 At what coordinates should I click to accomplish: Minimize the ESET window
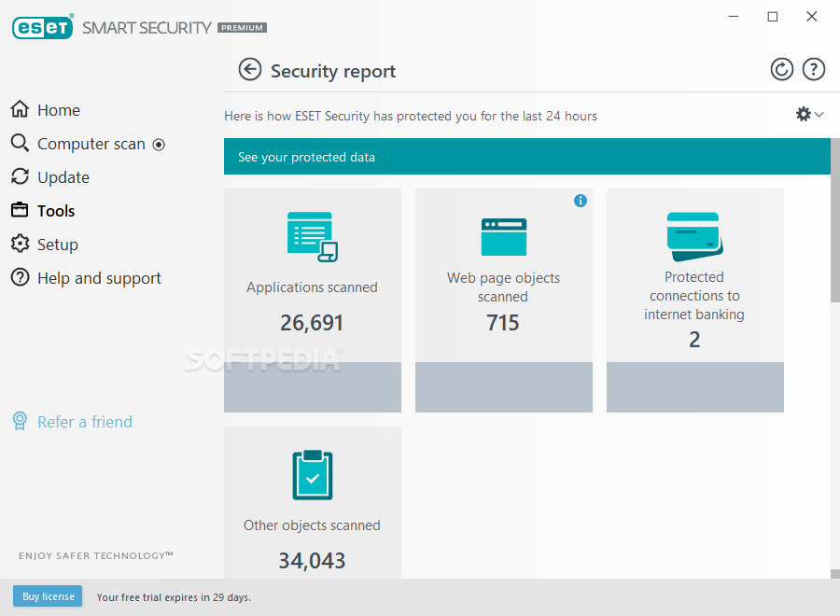(x=734, y=17)
